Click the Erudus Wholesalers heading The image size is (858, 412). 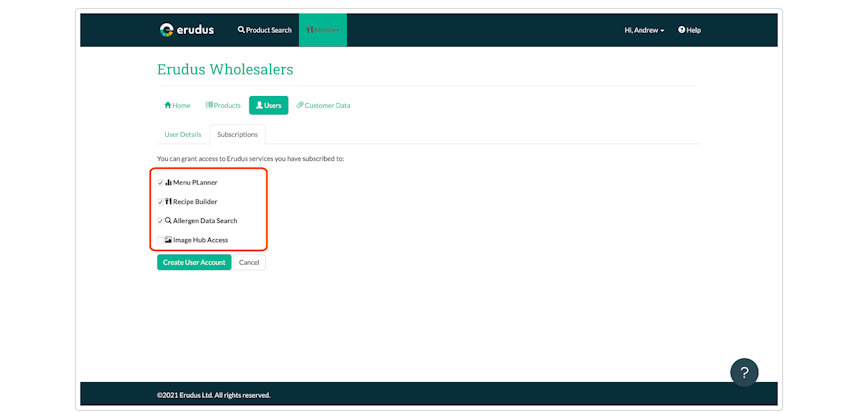[225, 69]
